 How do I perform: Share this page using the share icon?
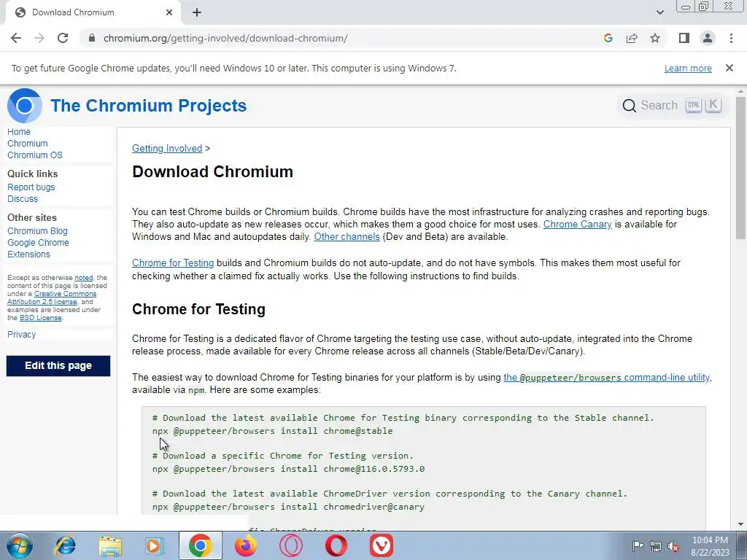(632, 38)
